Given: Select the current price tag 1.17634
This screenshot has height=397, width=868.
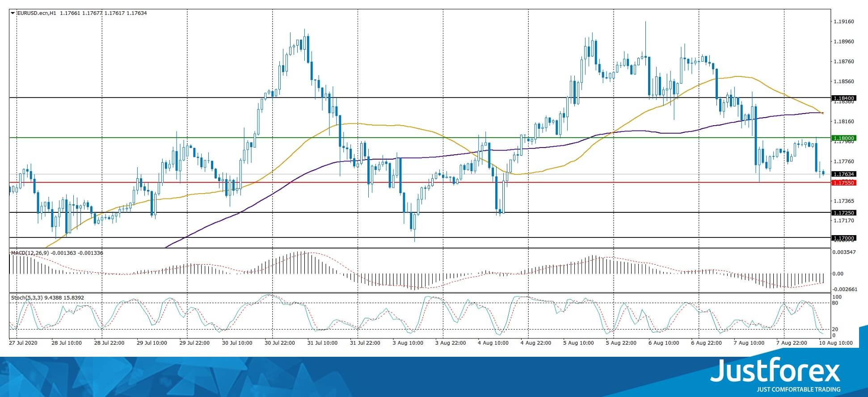Looking at the screenshot, I should 843,174.
